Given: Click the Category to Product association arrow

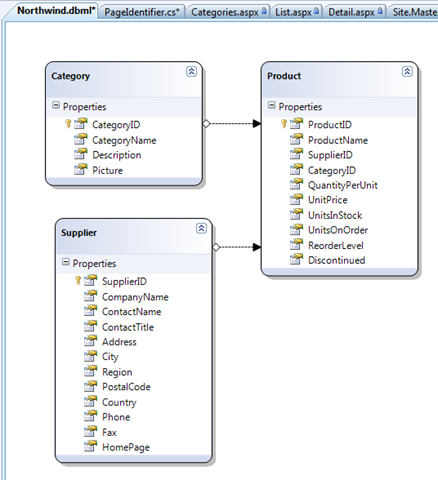Looking at the screenshot, I should tap(232, 124).
